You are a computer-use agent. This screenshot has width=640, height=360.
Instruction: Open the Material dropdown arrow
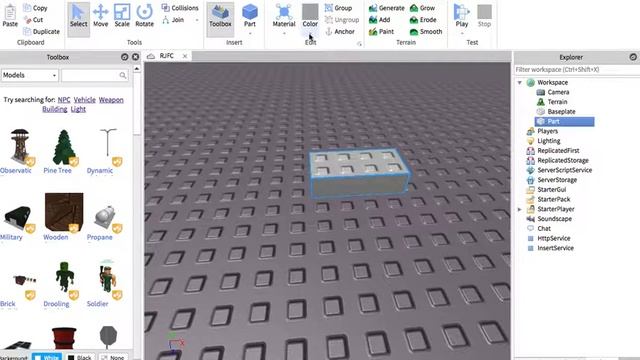coord(284,33)
